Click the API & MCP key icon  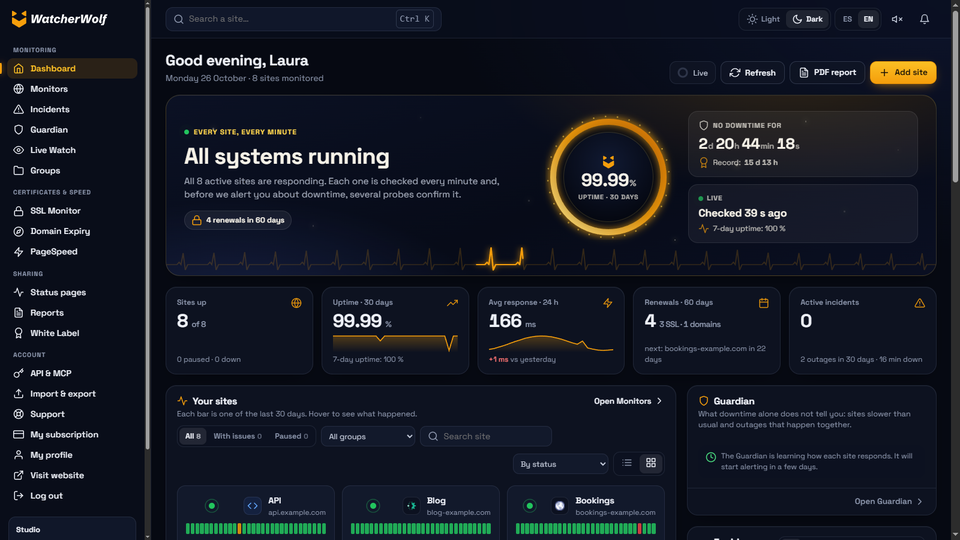coord(18,373)
